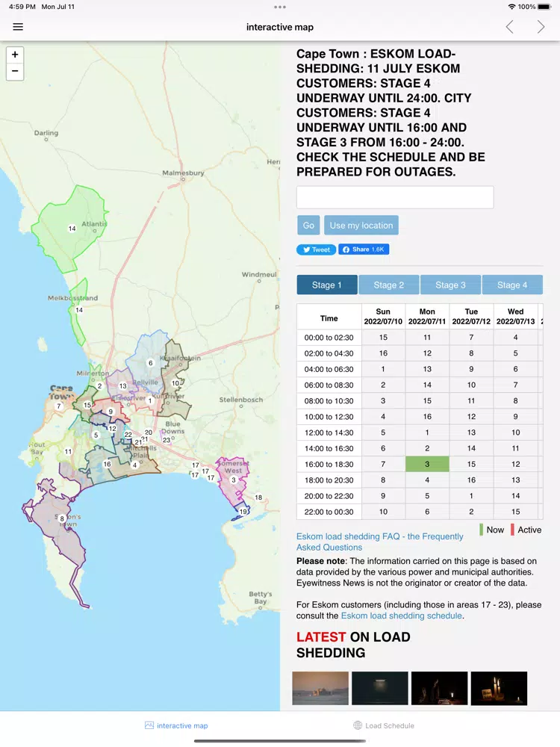Open the interactive map bottom tab
The width and height of the screenshot is (560, 747).
pyautogui.click(x=176, y=725)
